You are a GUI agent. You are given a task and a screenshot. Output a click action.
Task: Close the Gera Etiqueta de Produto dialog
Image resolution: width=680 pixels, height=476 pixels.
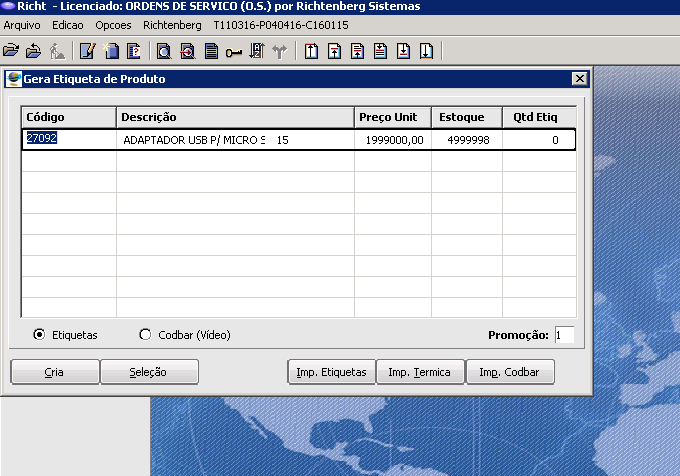(x=578, y=79)
